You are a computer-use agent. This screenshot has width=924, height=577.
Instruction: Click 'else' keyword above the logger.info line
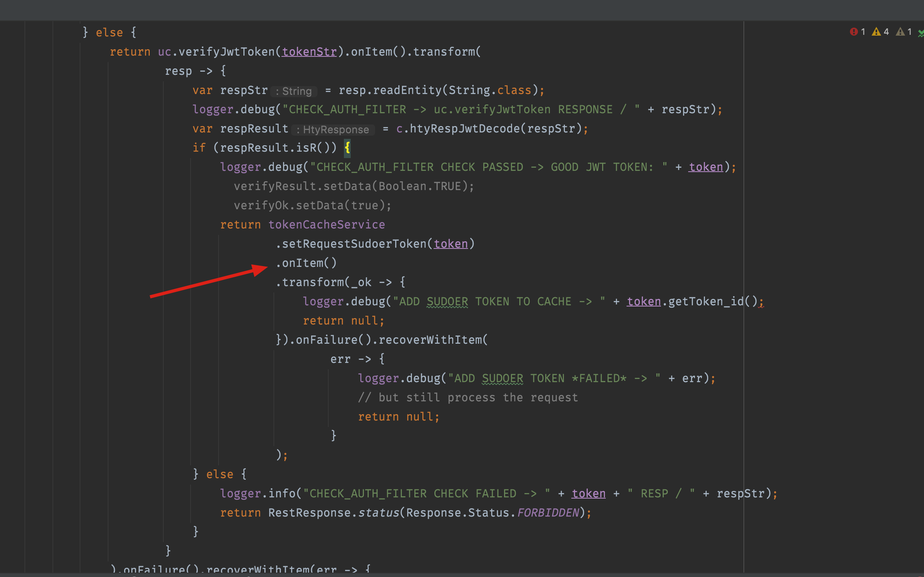220,475
